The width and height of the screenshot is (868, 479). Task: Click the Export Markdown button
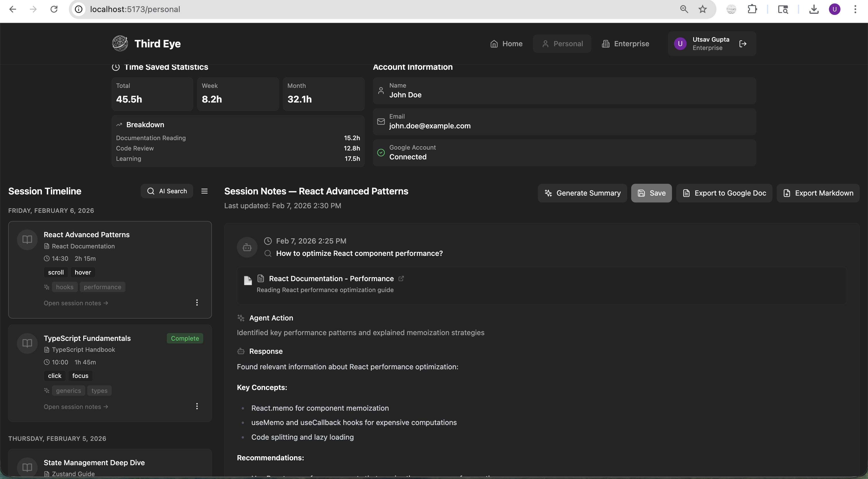click(x=818, y=193)
